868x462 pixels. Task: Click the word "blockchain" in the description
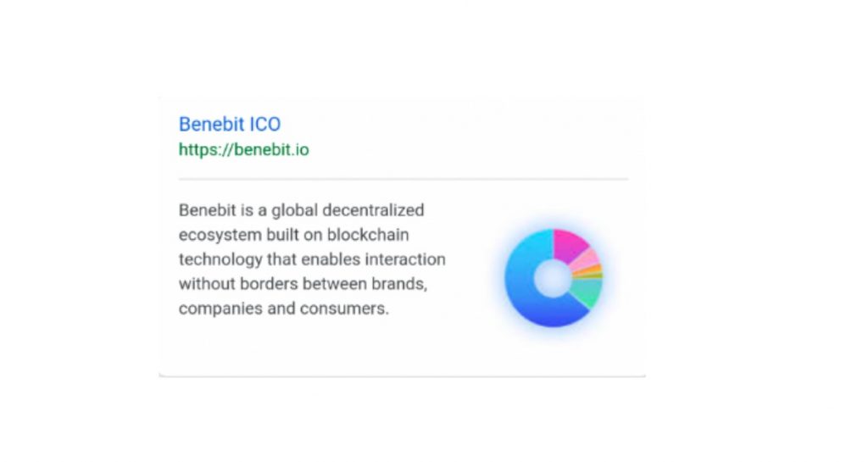368,235
